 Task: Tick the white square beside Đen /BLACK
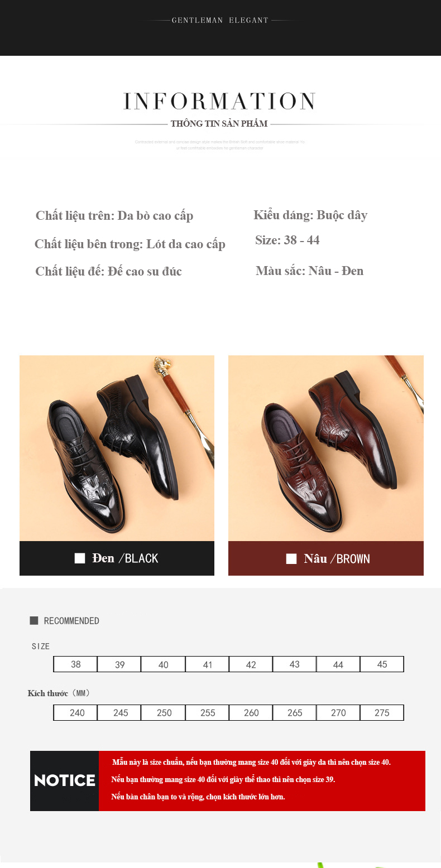click(x=80, y=558)
